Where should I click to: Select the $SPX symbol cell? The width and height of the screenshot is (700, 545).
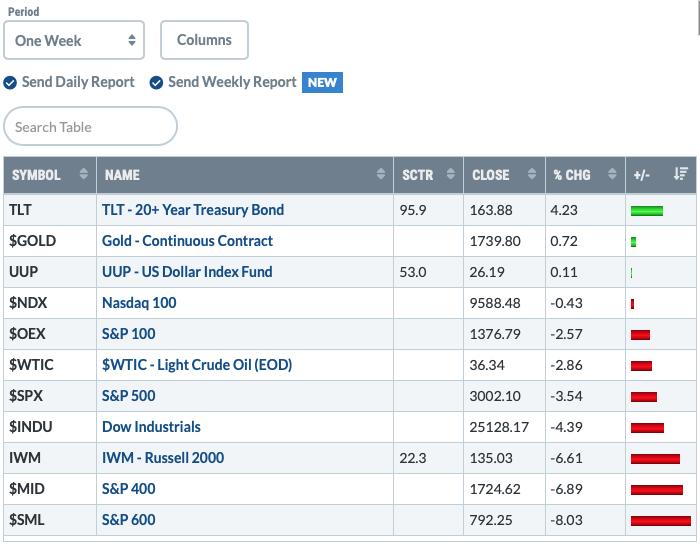[x=50, y=396]
